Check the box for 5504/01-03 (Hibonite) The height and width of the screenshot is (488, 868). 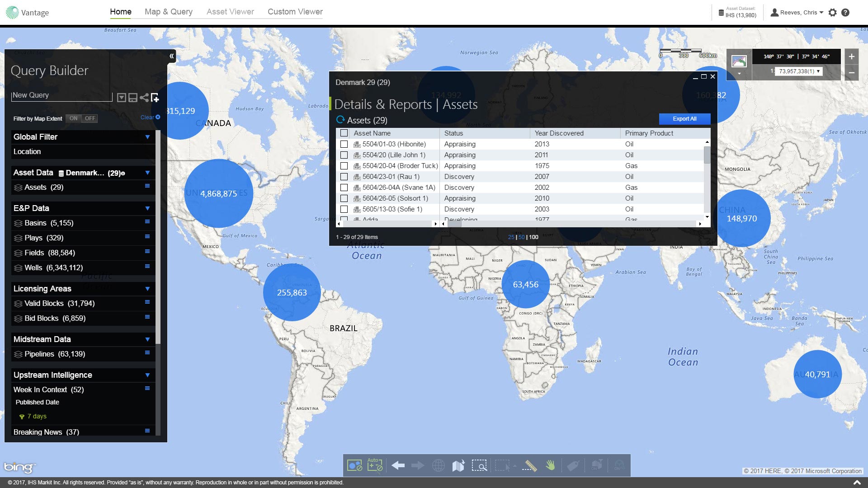click(344, 144)
